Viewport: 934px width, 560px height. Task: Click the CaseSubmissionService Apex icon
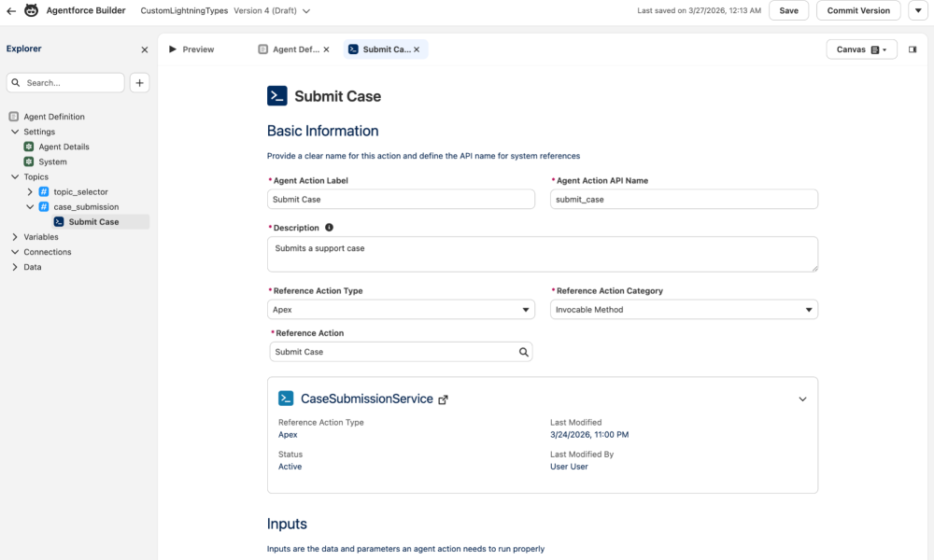286,399
